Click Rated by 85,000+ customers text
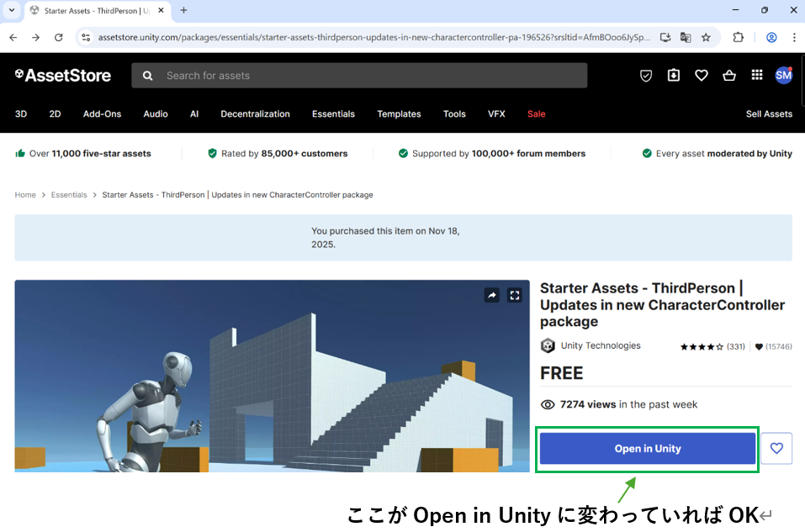This screenshot has height=532, width=805. click(x=284, y=154)
